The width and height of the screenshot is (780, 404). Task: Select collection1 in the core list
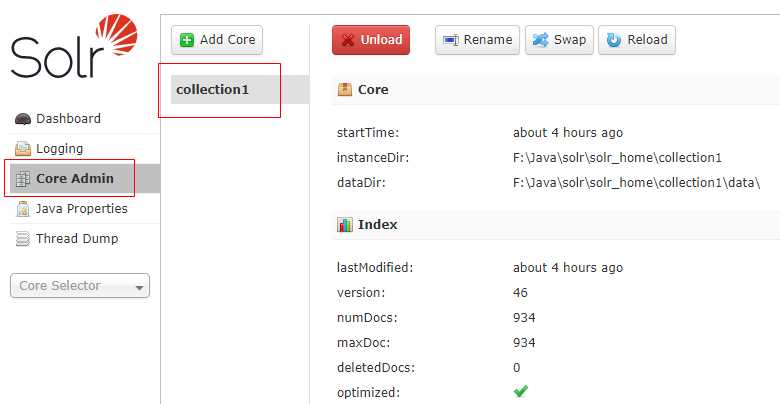coord(240,90)
